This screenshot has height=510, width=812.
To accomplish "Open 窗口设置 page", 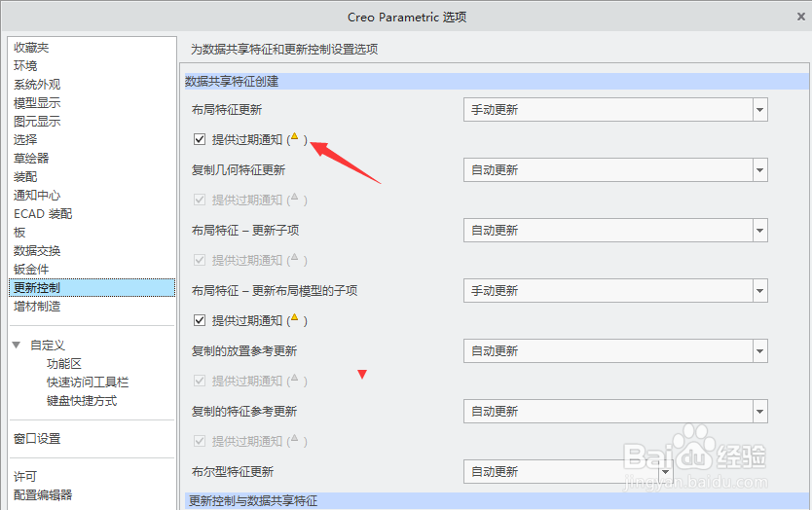I will click(x=37, y=439).
